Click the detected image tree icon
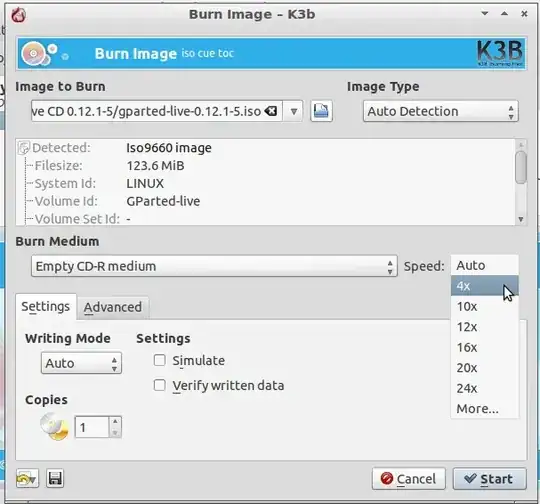This screenshot has height=504, width=540. click(x=23, y=148)
